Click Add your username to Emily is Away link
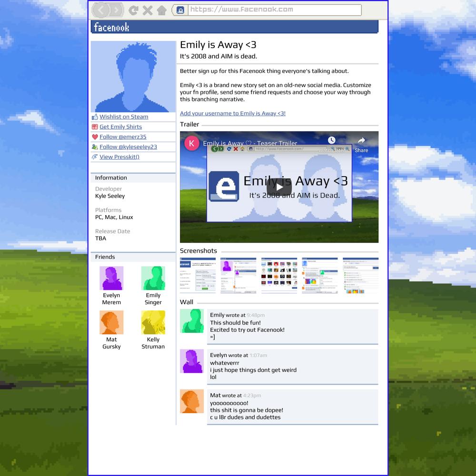Screen dimensions: 476x476 point(233,114)
